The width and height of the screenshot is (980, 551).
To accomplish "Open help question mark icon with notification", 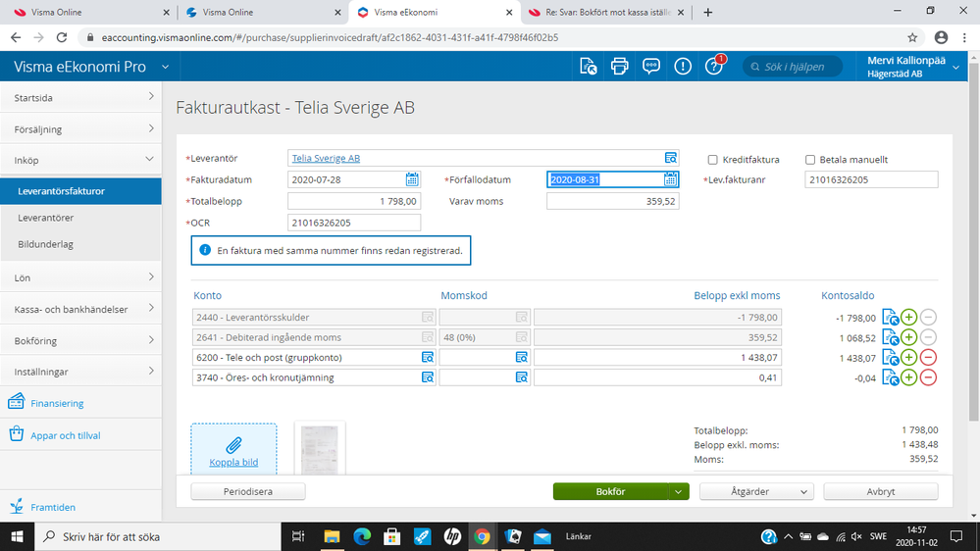I will [714, 65].
